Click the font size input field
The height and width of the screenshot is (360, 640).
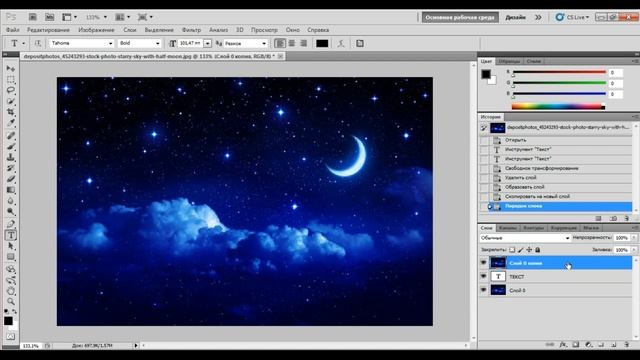click(190, 43)
